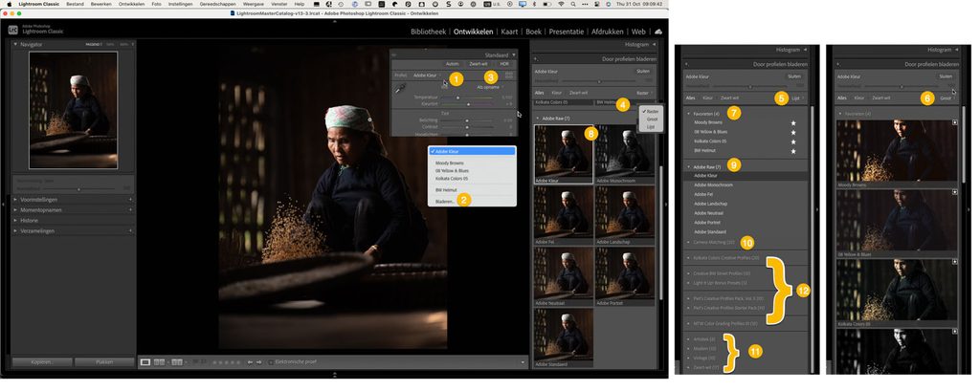
Task: Select Lijst in the view mode popup
Action: click(x=652, y=127)
